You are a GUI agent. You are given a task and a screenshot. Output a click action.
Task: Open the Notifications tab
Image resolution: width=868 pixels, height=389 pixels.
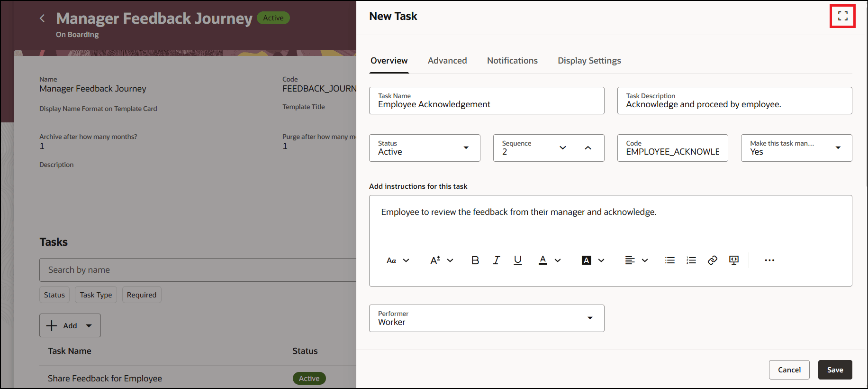(x=512, y=61)
